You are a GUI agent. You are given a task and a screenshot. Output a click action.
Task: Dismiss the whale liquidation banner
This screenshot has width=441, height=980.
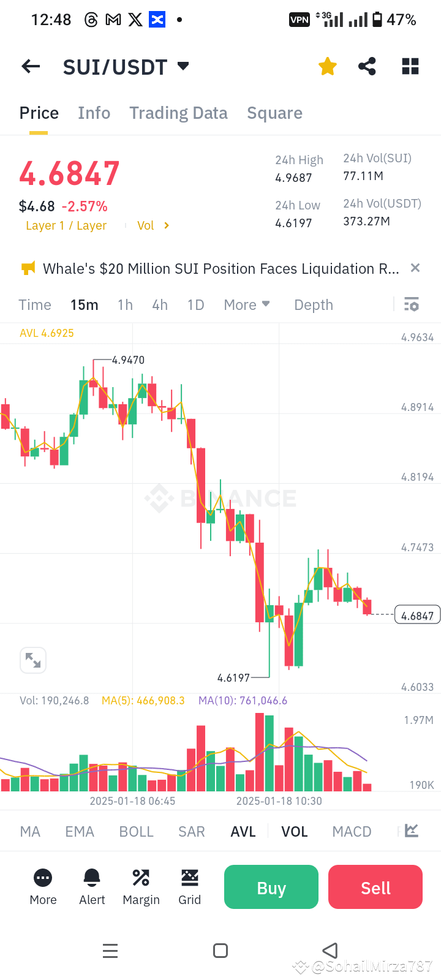click(415, 268)
